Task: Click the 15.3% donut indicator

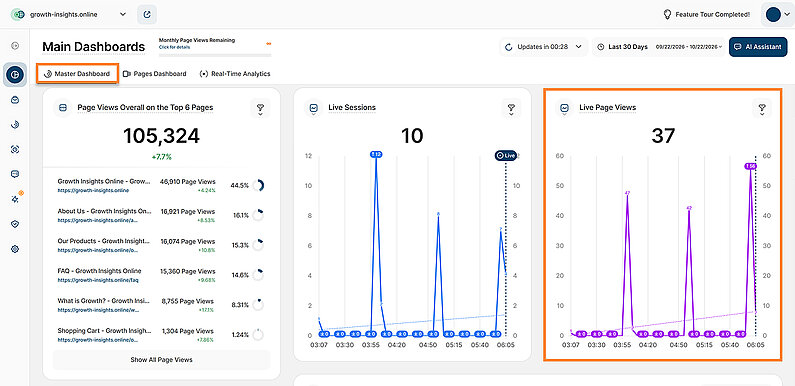Action: [258, 245]
